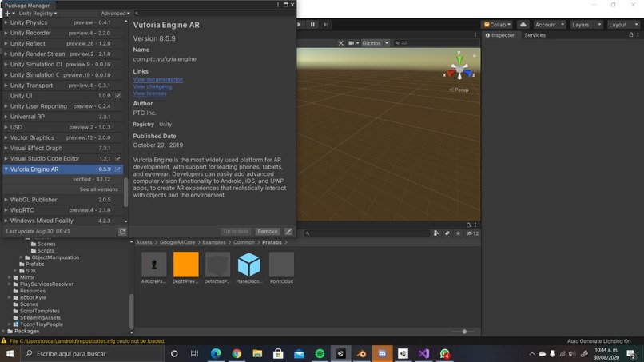The image size is (644, 362).
Task: Open the Advanced dropdown in Package Manager
Action: [115, 13]
